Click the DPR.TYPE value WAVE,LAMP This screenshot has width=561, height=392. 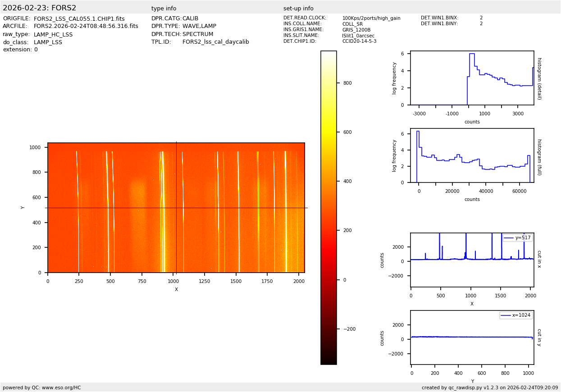pos(199,27)
